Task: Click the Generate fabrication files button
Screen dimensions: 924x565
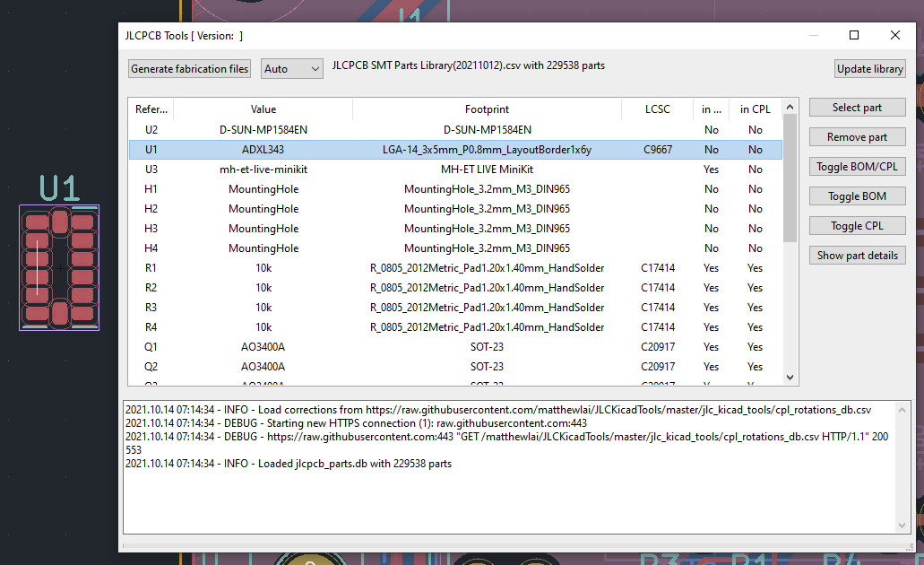Action: point(189,68)
